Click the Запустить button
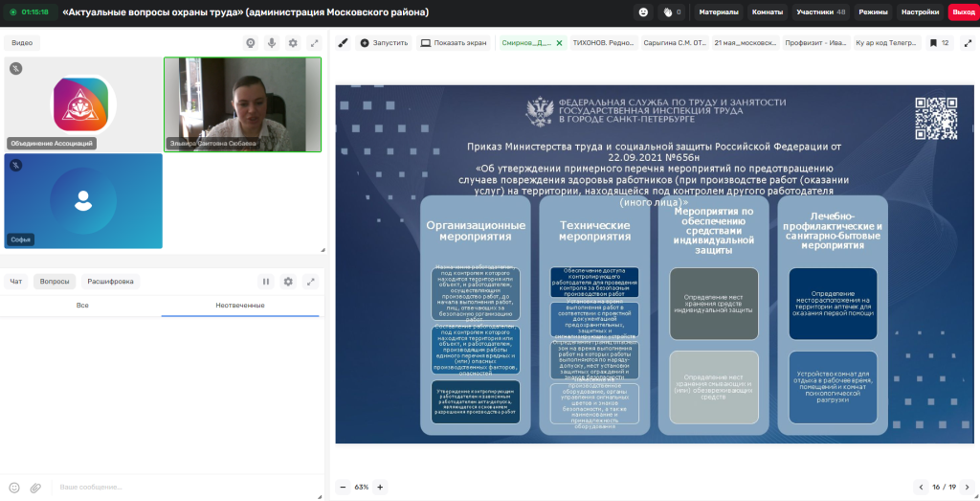Viewport: 980px width, 501px height. tap(384, 43)
